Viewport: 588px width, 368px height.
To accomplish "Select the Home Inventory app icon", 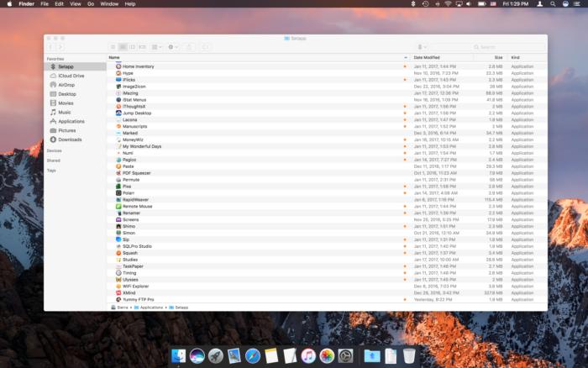I will pyautogui.click(x=118, y=66).
